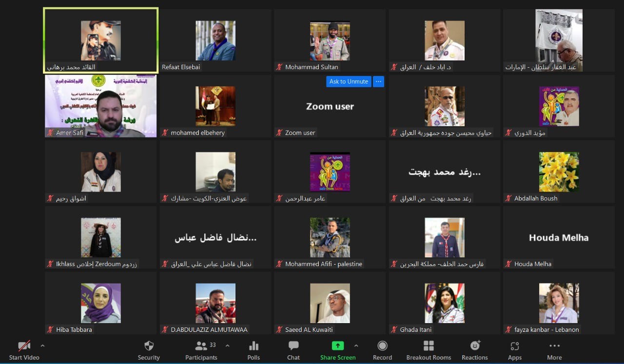Select Amer Safi's video tile
The height and width of the screenshot is (364, 624).
(101, 106)
